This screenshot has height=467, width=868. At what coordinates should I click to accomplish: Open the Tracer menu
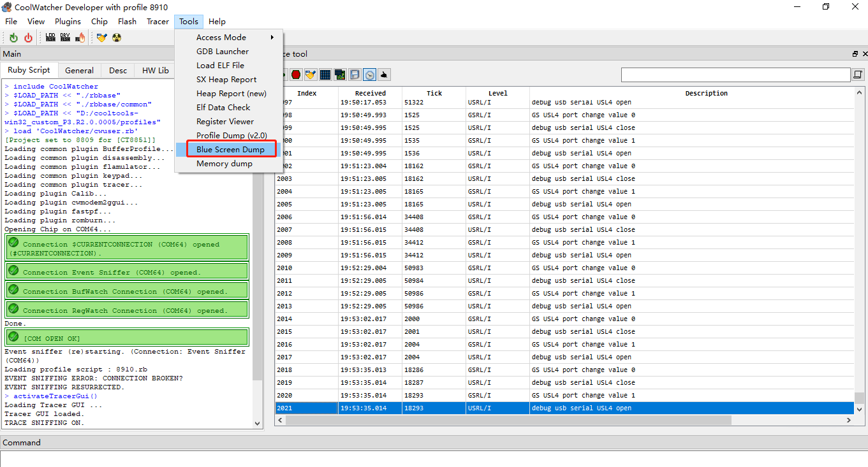pos(158,21)
